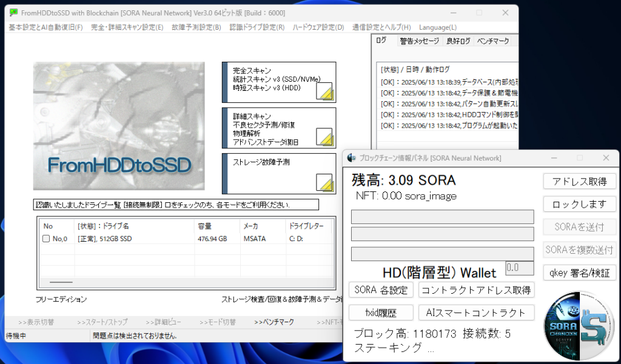Click the No column header
621x364 pixels.
pyautogui.click(x=56, y=226)
